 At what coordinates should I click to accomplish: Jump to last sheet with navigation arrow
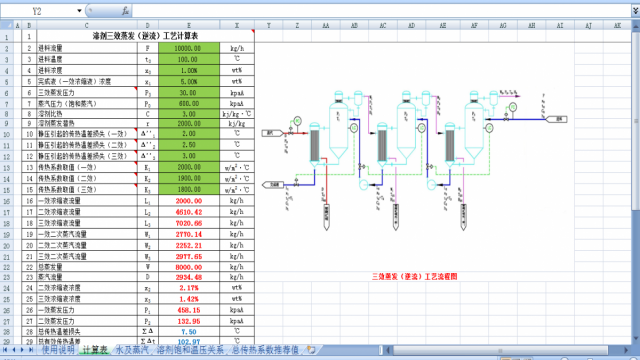pyautogui.click(x=31, y=350)
